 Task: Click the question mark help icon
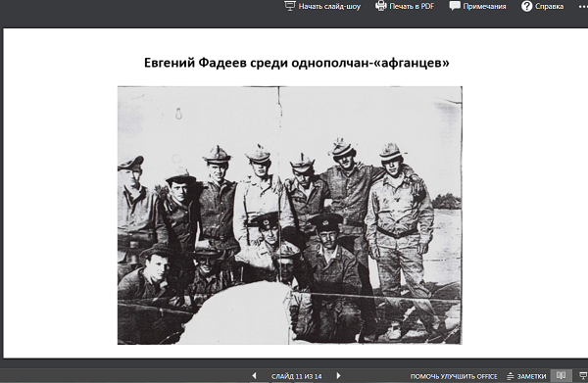point(526,6)
